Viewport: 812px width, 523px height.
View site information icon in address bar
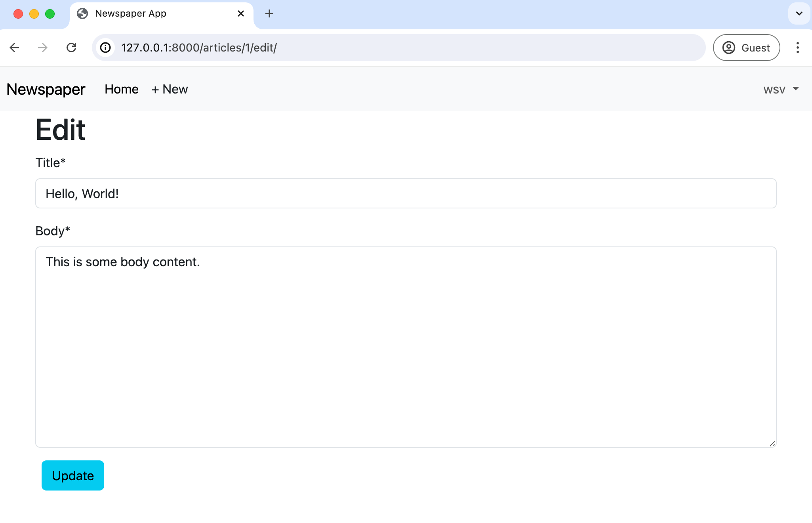(x=105, y=48)
